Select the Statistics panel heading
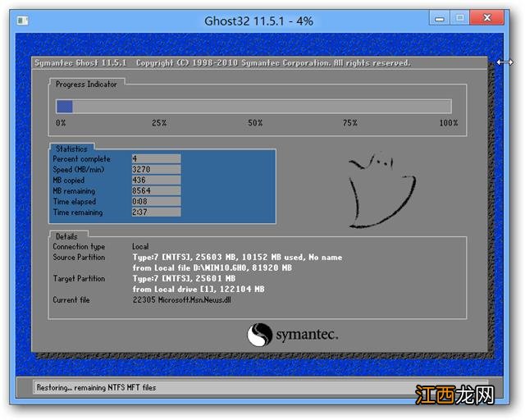The image size is (525, 420). pyautogui.click(x=71, y=148)
